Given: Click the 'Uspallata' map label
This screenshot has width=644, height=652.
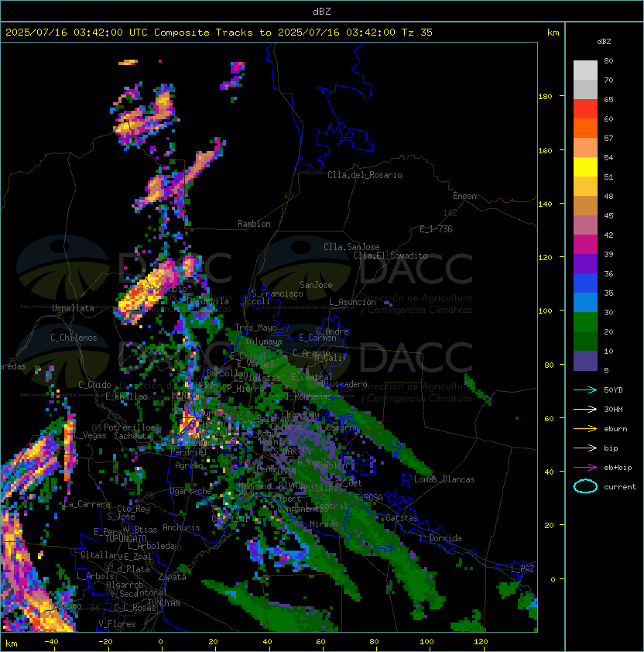Looking at the screenshot, I should tap(73, 308).
